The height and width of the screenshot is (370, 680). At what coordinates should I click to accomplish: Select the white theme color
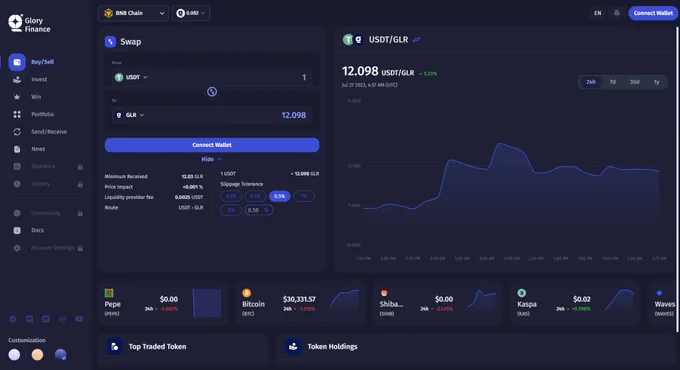pos(14,355)
